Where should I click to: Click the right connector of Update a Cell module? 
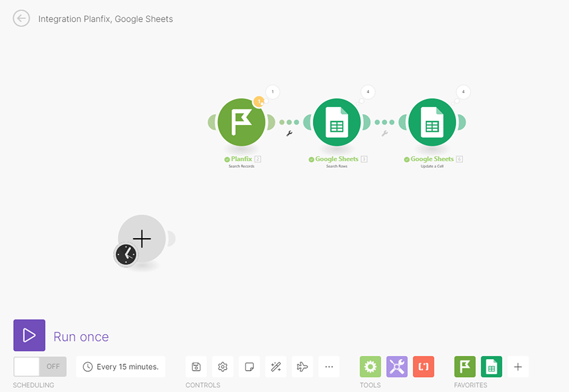pyautogui.click(x=461, y=122)
